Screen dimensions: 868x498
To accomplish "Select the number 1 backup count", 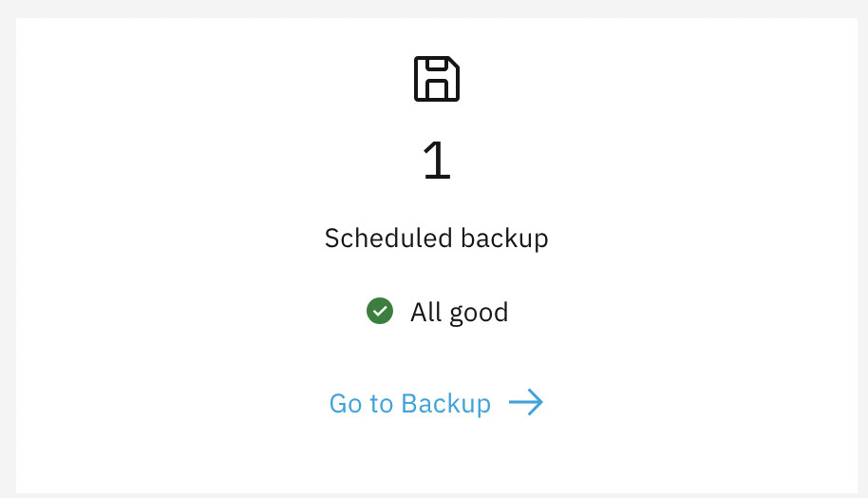I will [x=437, y=160].
